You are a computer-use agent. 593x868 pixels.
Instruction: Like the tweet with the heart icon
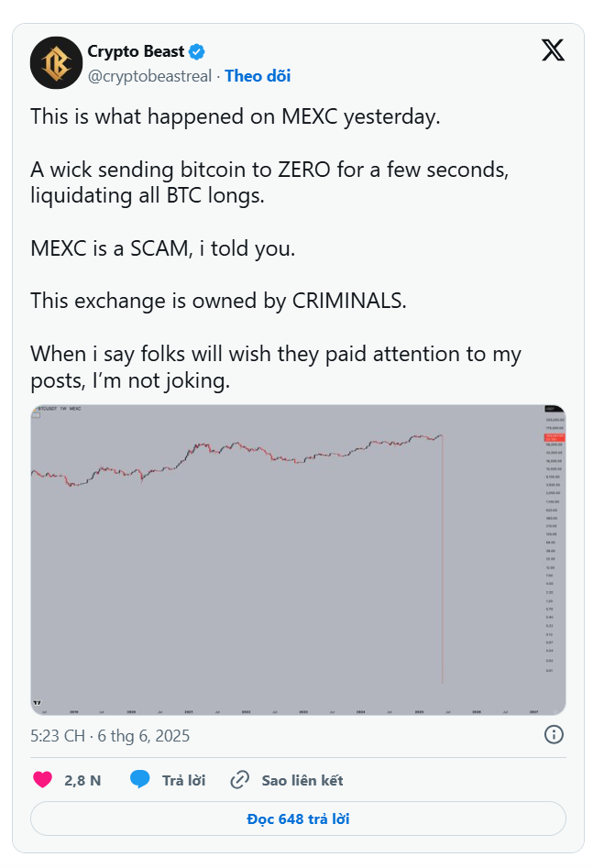42,780
